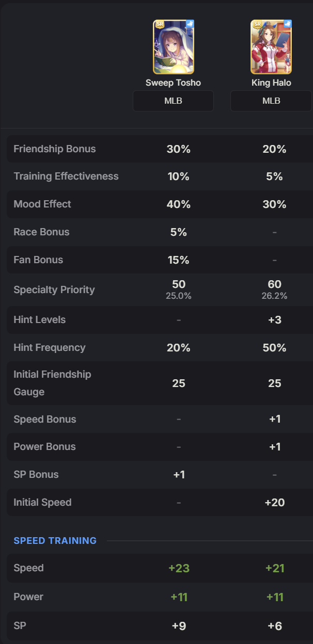Click the King Halo name label

tap(271, 83)
